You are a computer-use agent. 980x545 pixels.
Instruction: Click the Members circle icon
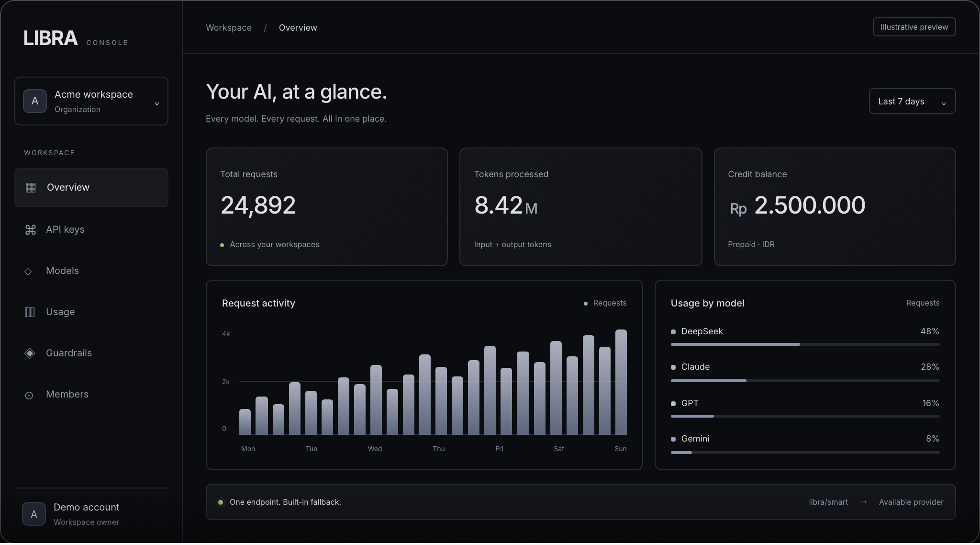click(x=29, y=396)
